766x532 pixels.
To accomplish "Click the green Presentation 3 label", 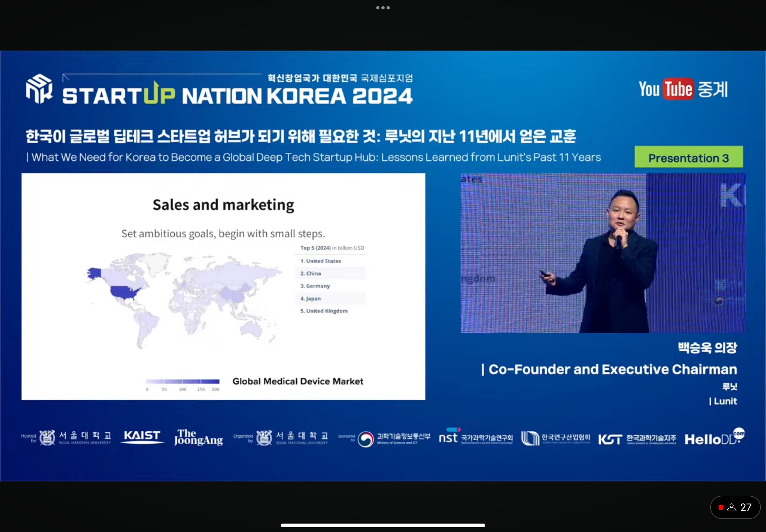I will point(689,157).
